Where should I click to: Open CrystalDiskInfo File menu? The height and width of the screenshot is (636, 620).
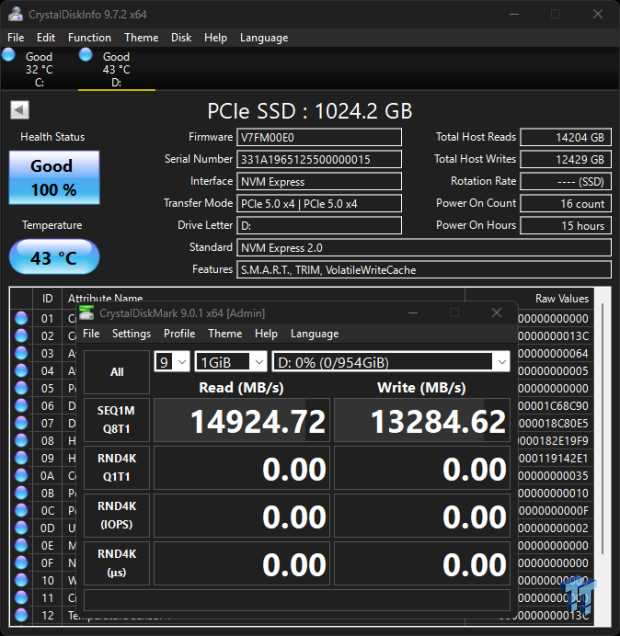16,38
